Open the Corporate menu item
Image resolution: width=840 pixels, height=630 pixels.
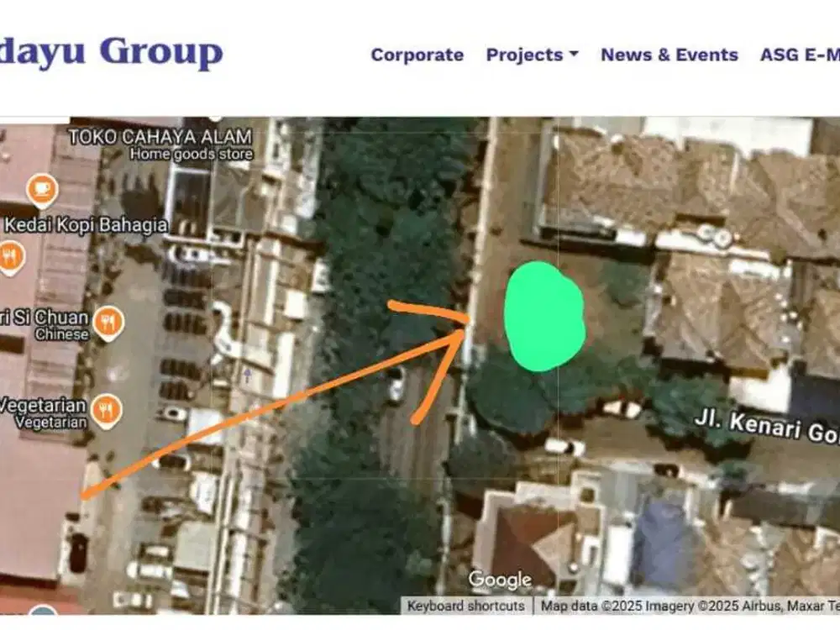tap(417, 55)
